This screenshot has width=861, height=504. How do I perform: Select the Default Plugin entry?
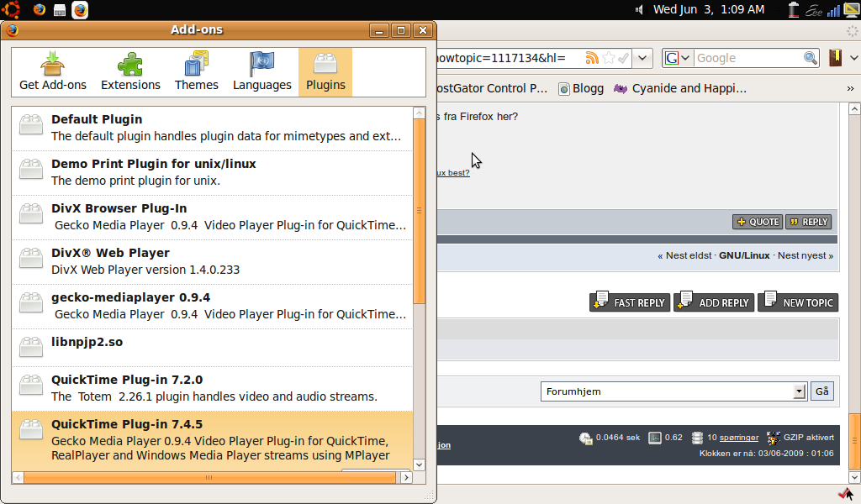coord(212,128)
